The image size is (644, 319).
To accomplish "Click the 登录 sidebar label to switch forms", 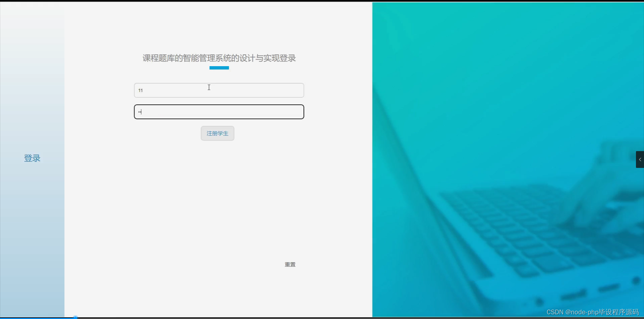I will [32, 158].
